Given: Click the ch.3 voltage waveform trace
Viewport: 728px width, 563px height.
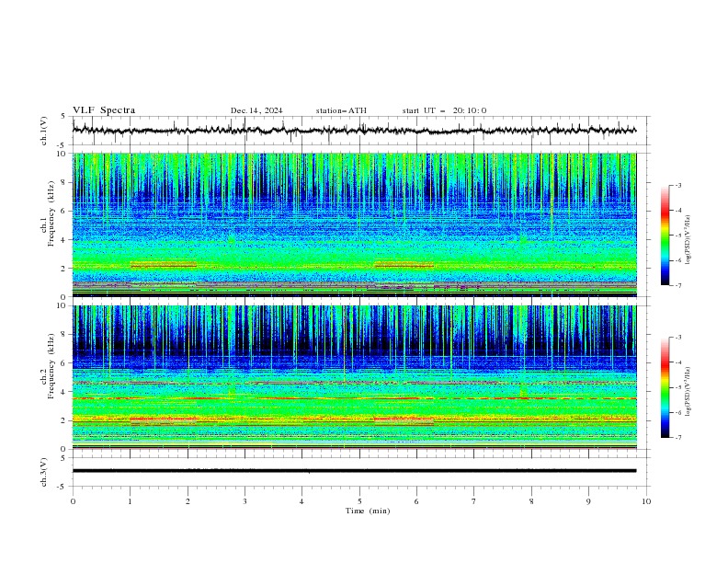Looking at the screenshot, I should (354, 471).
